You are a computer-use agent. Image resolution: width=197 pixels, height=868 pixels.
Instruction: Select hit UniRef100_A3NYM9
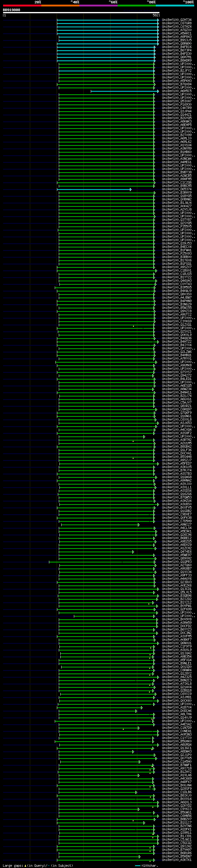point(177,149)
